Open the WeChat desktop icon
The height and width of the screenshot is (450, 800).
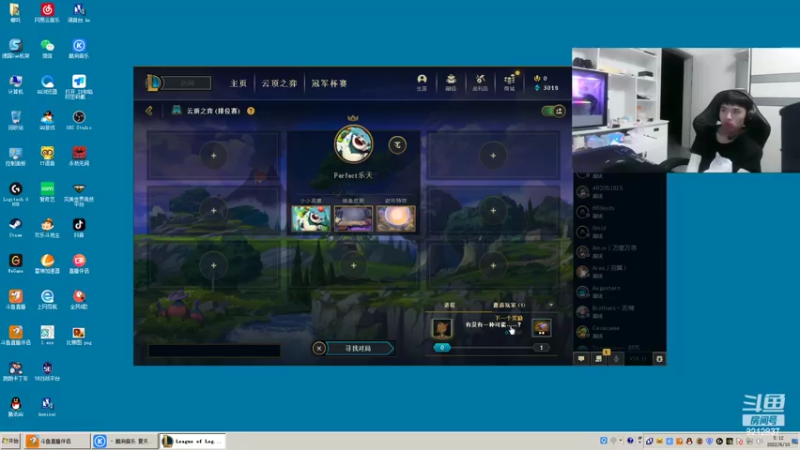point(47,48)
